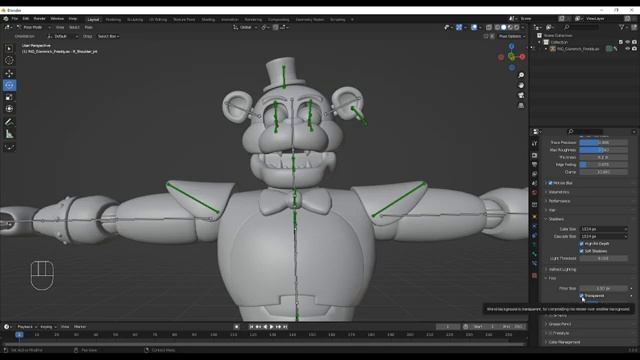Viewport: 640px width, 360px height.
Task: Open the Pose Mode dropdown
Action: point(33,27)
